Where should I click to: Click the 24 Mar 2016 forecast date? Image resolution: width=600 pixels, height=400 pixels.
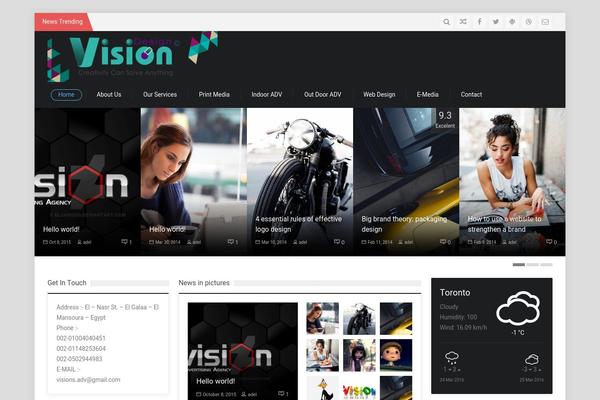coord(452,380)
